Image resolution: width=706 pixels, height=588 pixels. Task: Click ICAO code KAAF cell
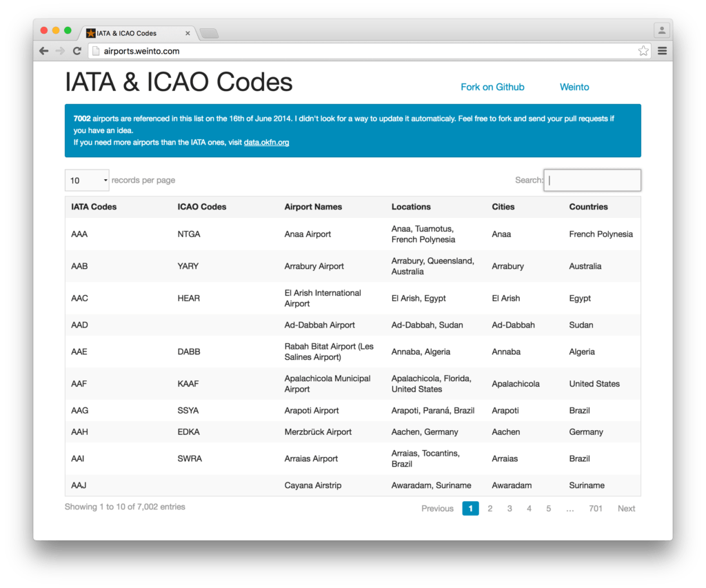pos(188,383)
